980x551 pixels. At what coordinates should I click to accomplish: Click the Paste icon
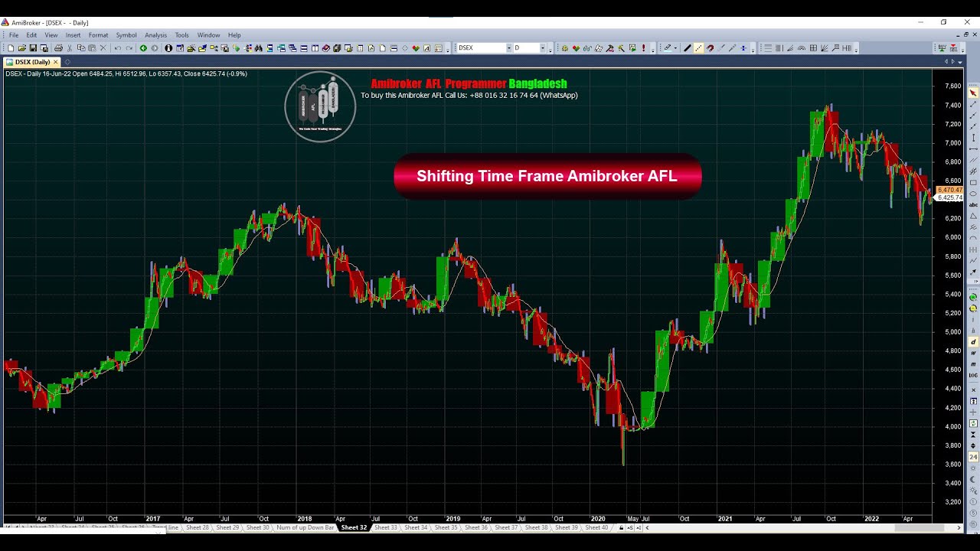[92, 48]
